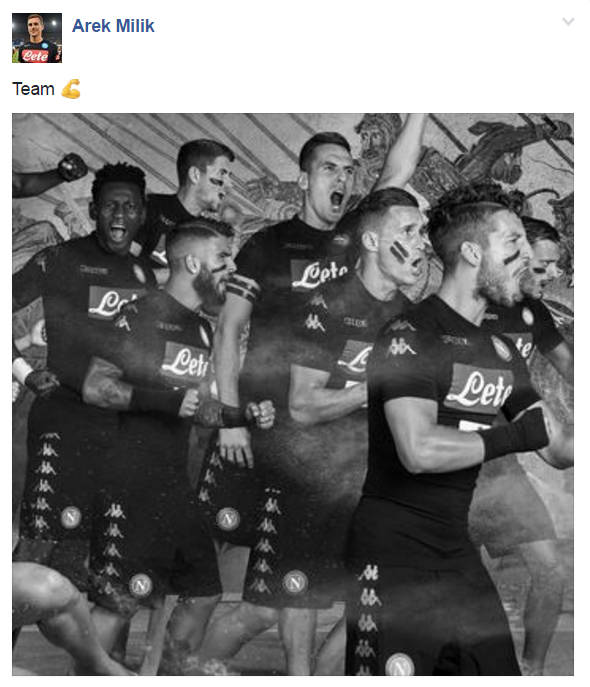This screenshot has width=590, height=687.
Task: Click the Kappa logo on the front player's sleeve
Action: pyautogui.click(x=400, y=347)
